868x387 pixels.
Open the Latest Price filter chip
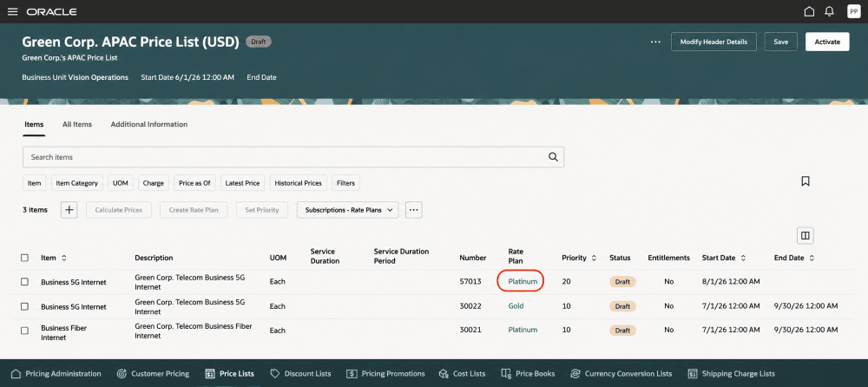click(x=243, y=183)
